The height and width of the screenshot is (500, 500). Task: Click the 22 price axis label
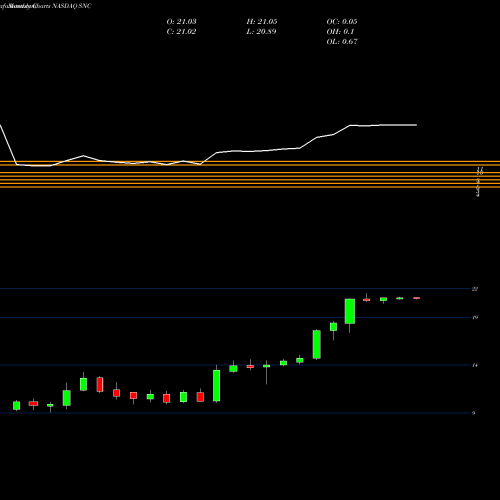coord(475,289)
